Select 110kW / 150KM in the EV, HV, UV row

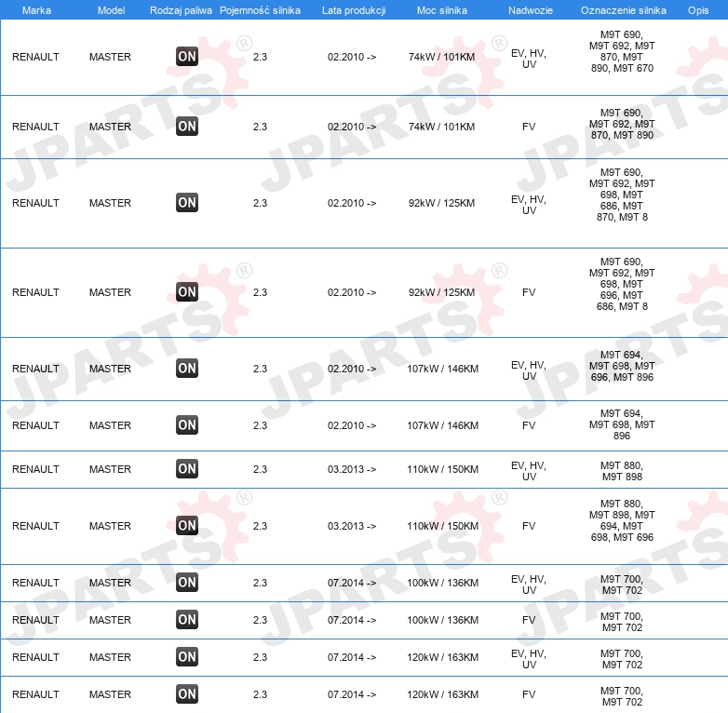click(x=442, y=469)
